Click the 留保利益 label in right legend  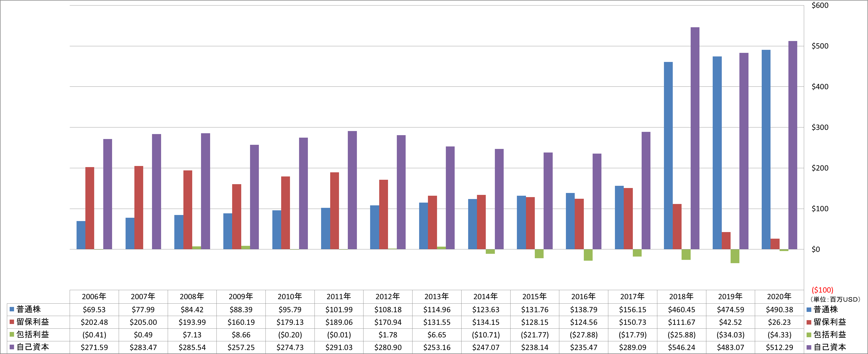pos(830,322)
